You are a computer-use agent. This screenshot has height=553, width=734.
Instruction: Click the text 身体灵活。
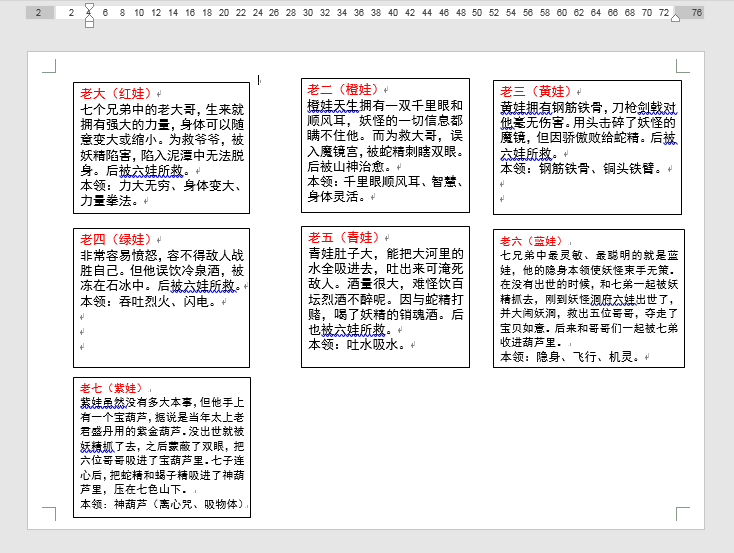337,197
